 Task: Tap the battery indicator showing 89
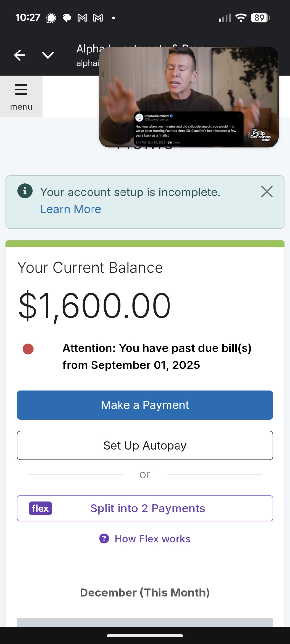point(260,18)
